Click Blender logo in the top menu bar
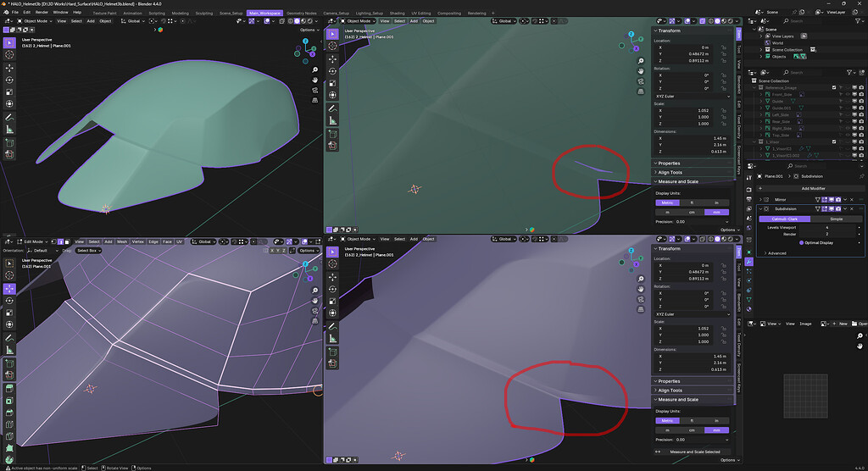The width and height of the screenshot is (868, 471). (4, 12)
